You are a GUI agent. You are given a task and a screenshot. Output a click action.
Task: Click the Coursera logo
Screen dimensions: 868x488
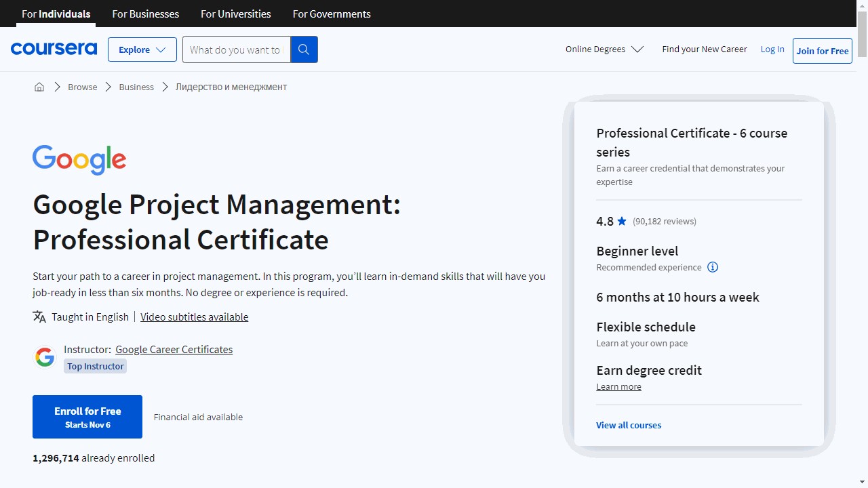[54, 49]
